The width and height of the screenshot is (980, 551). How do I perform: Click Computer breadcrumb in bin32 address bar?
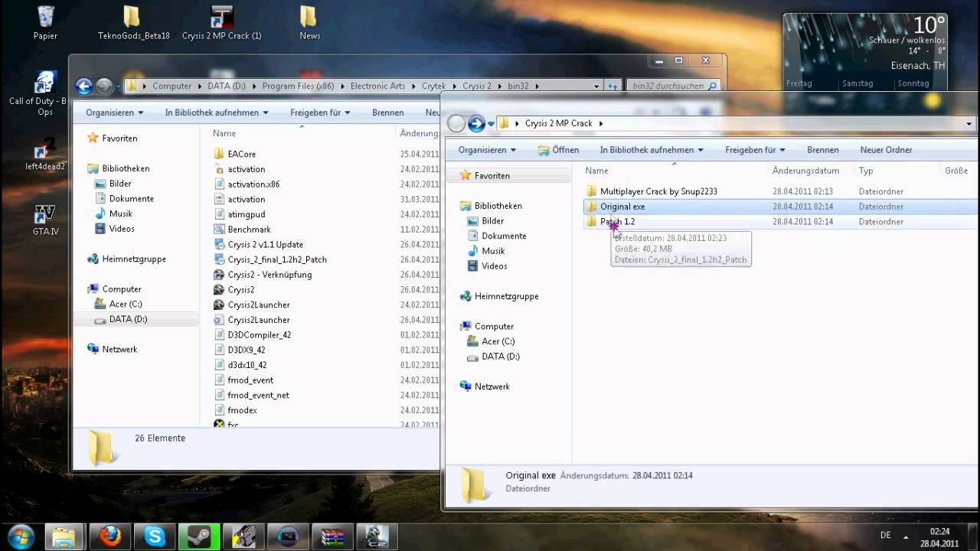(x=171, y=86)
